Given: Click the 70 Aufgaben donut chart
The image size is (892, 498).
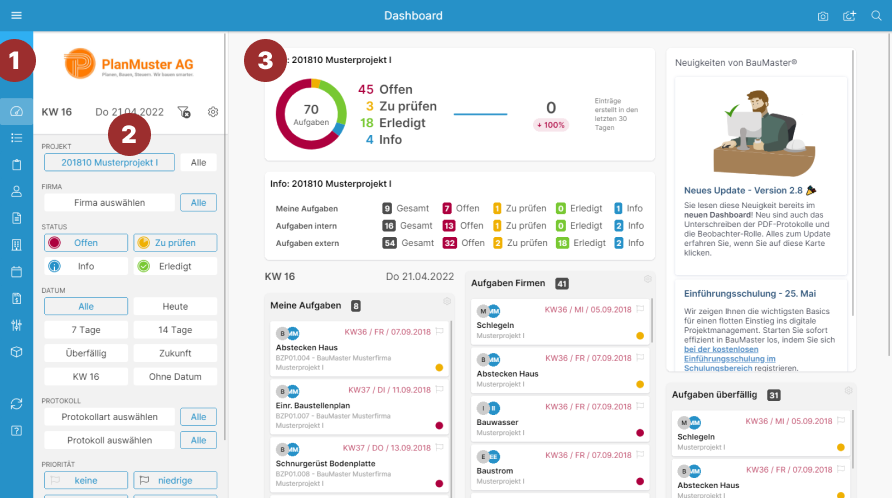Looking at the screenshot, I should (x=311, y=114).
